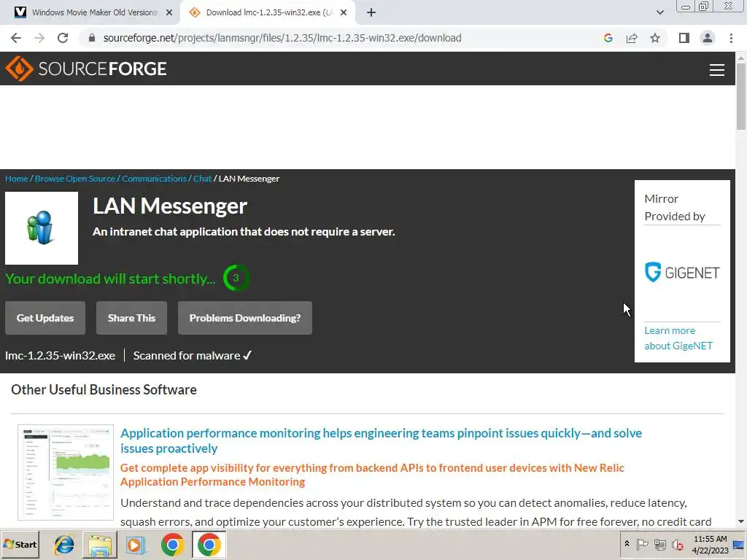The image size is (747, 560).
Task: Open a new browser tab
Action: (x=371, y=12)
